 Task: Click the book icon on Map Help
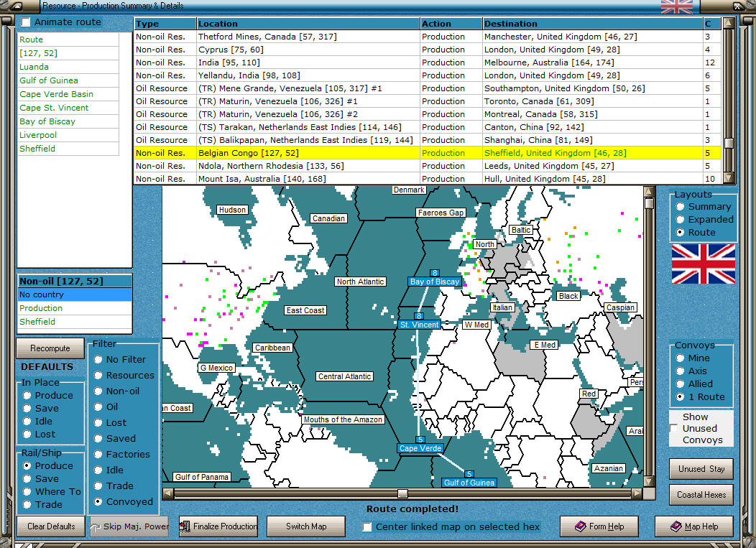pos(676,526)
